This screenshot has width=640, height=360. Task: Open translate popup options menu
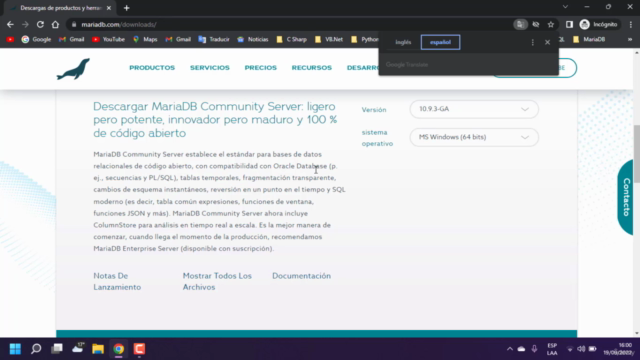click(x=533, y=42)
